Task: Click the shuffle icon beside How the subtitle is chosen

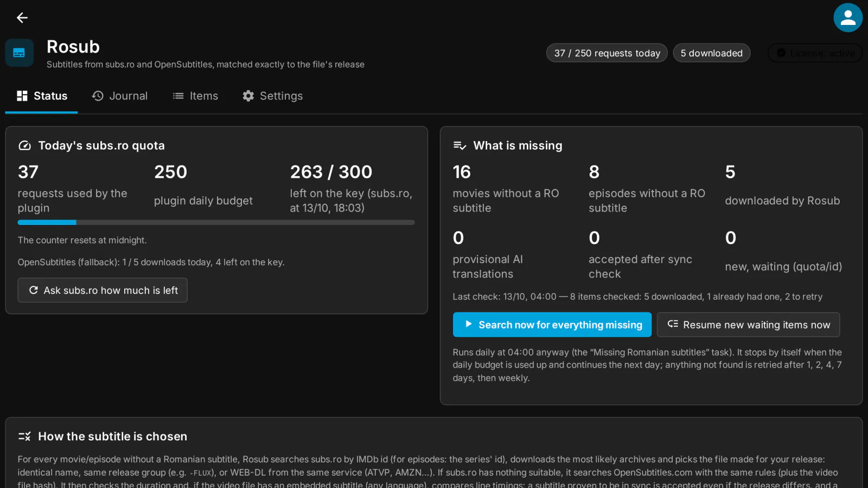Action: [x=24, y=436]
